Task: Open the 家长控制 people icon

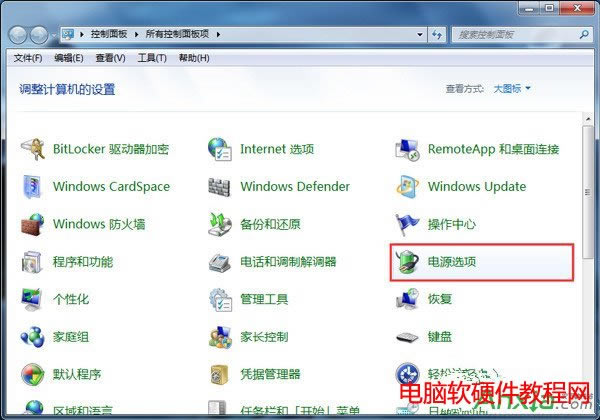Action: point(220,337)
